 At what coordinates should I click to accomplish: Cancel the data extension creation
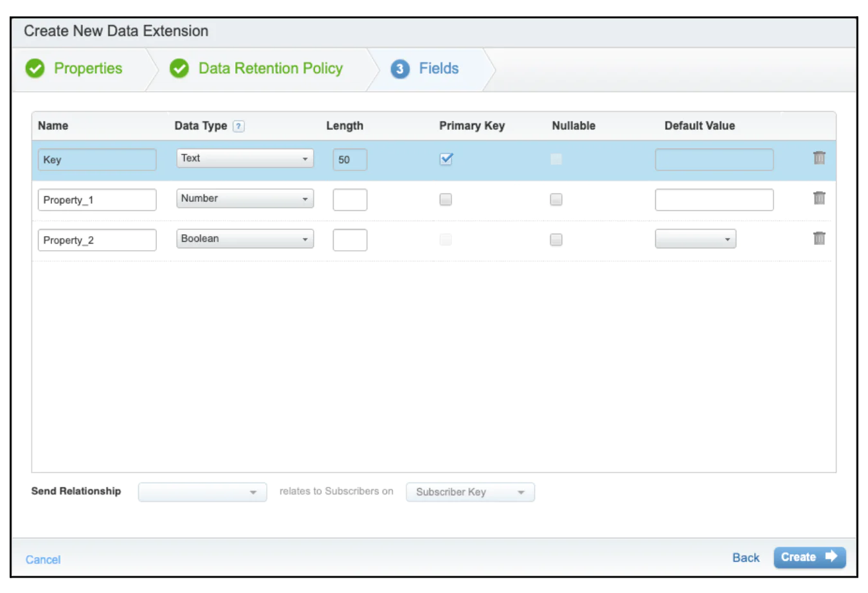(x=42, y=560)
